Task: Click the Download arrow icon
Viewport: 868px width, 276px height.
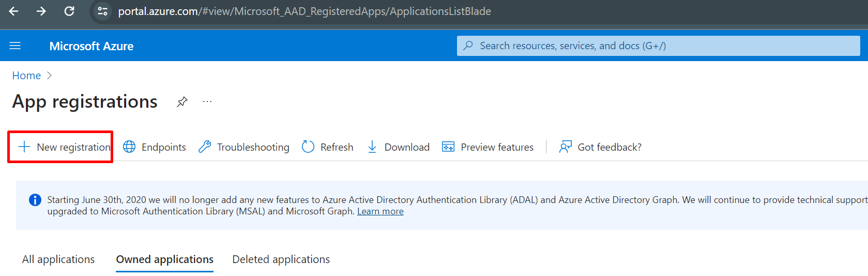Action: click(x=372, y=147)
